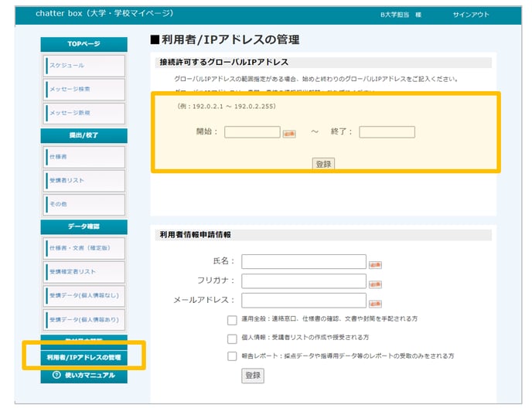Open スケジュール in the sidebar
Image resolution: width=532 pixels, height=415 pixels.
[85, 66]
